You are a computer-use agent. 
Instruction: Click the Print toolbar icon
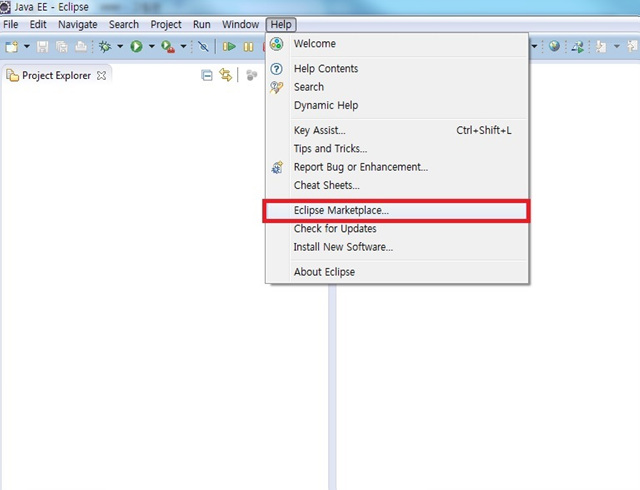[81, 47]
